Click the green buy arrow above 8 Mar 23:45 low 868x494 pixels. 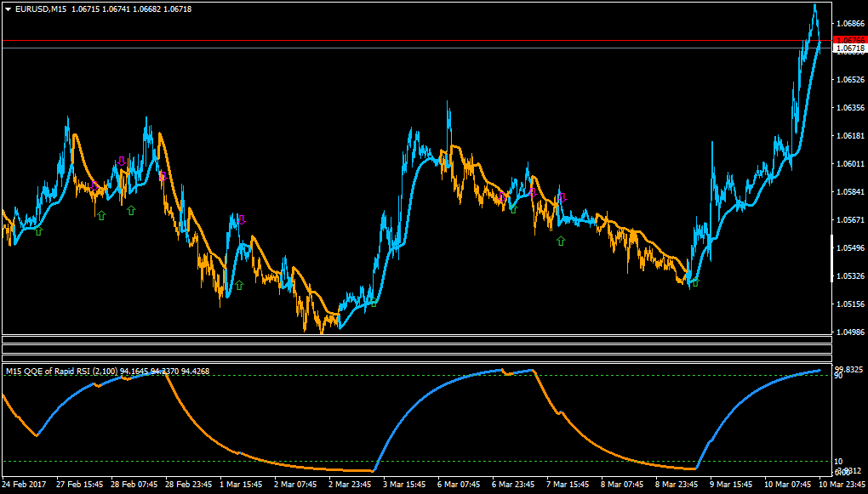696,282
